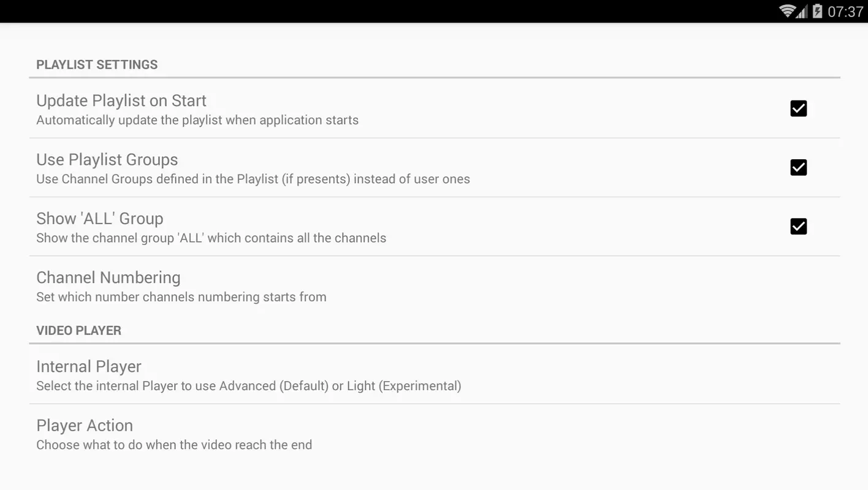Disable the Use Playlist Groups checkbox
868x490 pixels.
pyautogui.click(x=798, y=167)
